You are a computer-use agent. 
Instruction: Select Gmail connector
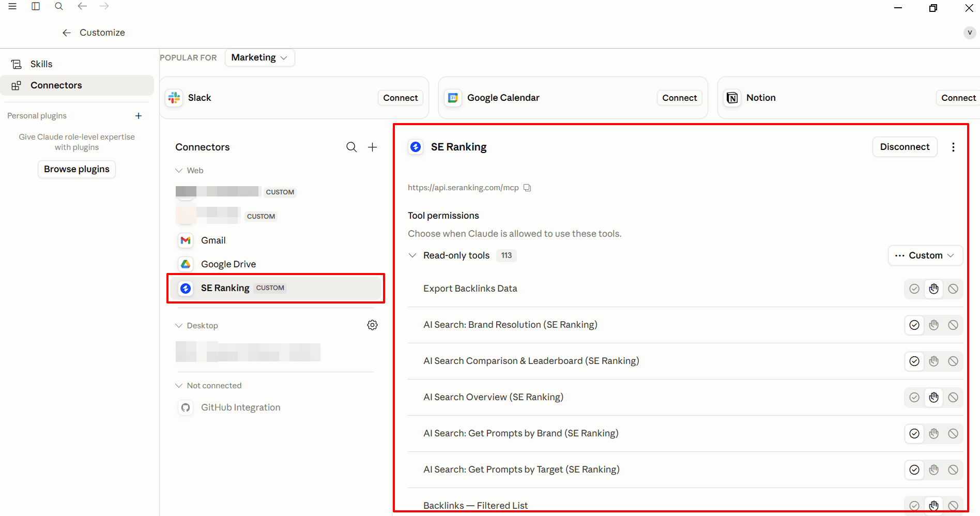tap(275, 240)
